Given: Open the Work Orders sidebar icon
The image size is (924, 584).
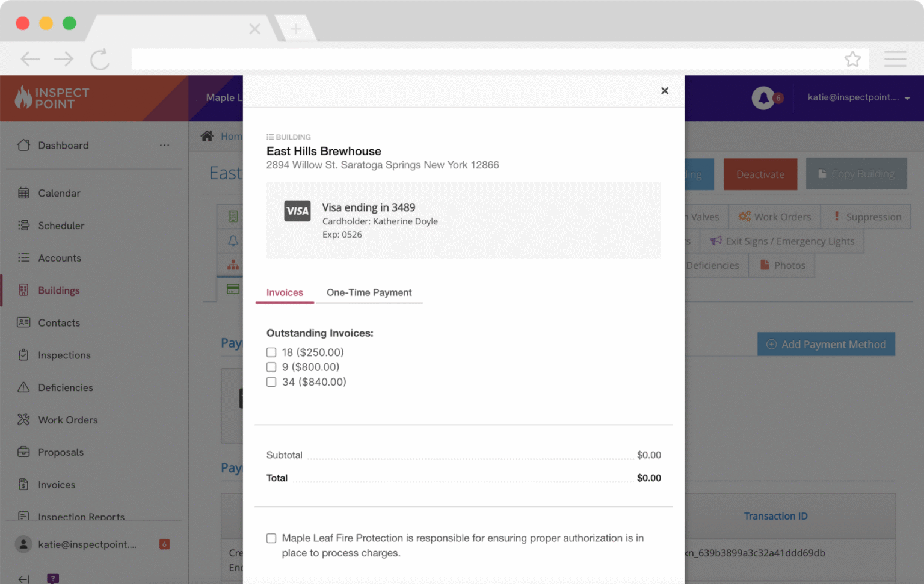Looking at the screenshot, I should (23, 419).
